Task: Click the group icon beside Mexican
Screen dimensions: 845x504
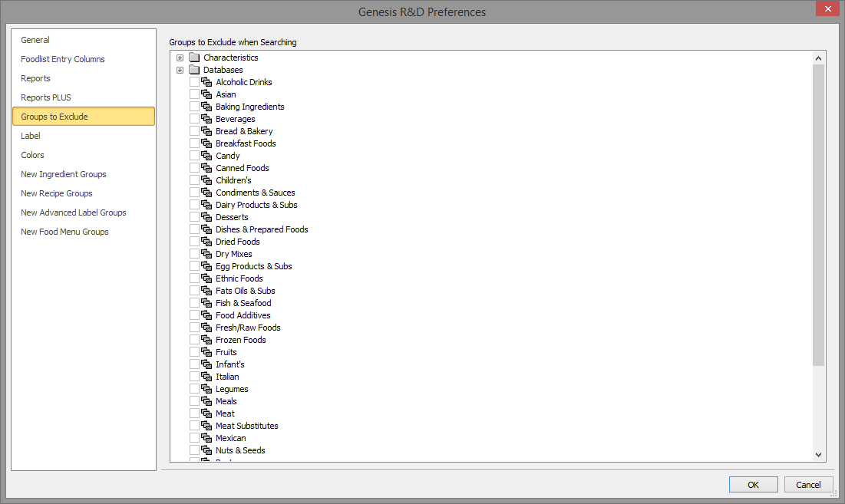Action: (x=206, y=438)
